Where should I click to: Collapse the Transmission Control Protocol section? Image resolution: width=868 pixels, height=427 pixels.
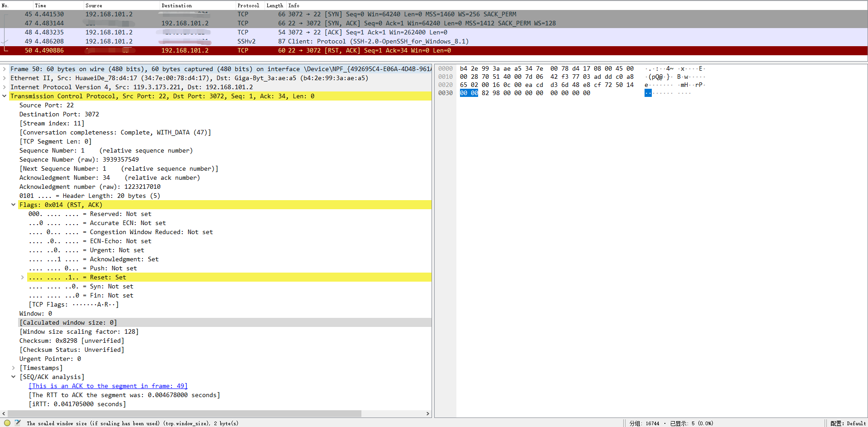[x=5, y=96]
